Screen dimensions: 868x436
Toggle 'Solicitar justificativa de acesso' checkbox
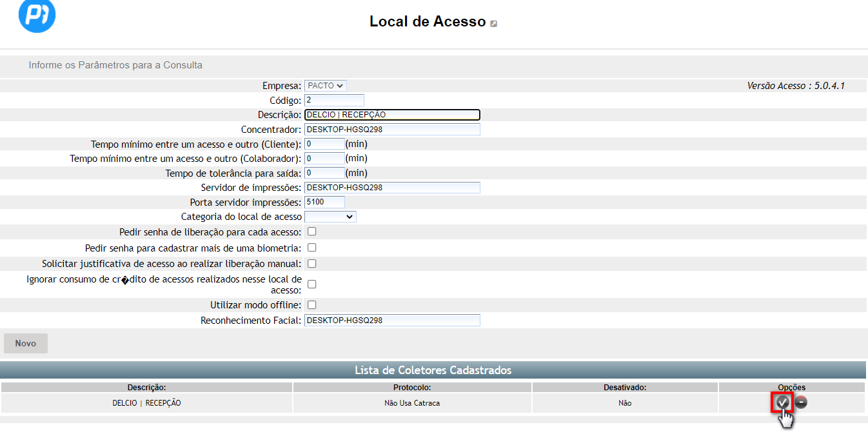[x=311, y=263]
